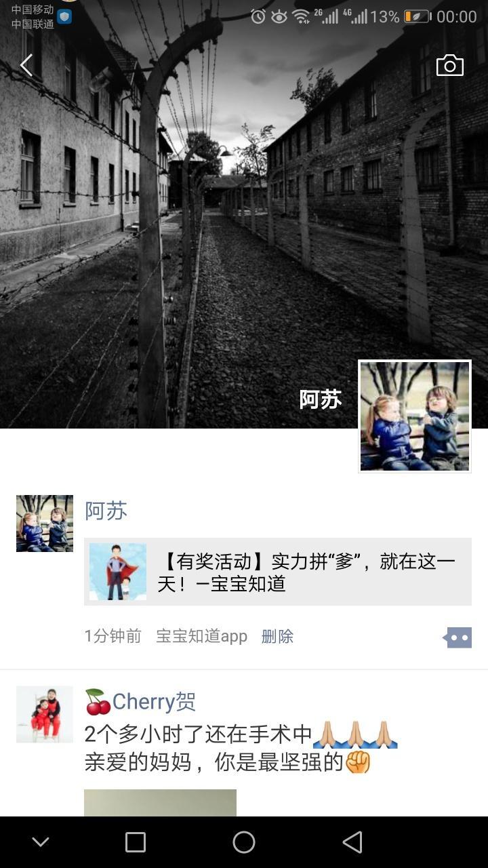Image resolution: width=488 pixels, height=868 pixels.
Task: Open recent apps square button
Action: (136, 842)
